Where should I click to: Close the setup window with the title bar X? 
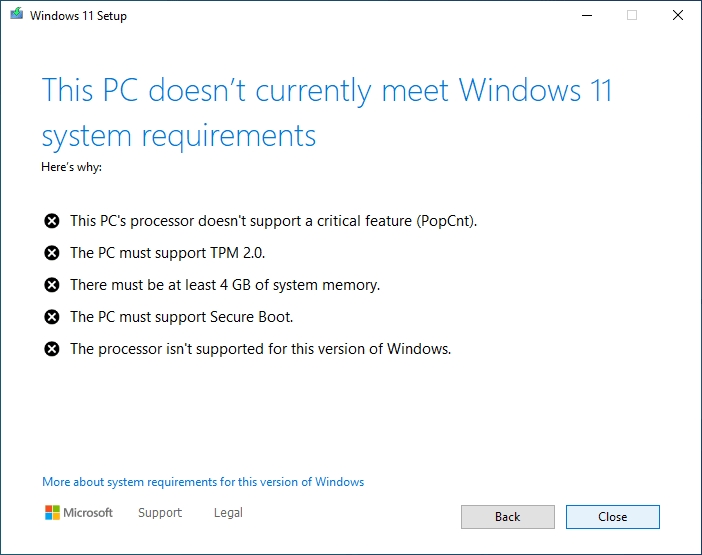tap(678, 15)
